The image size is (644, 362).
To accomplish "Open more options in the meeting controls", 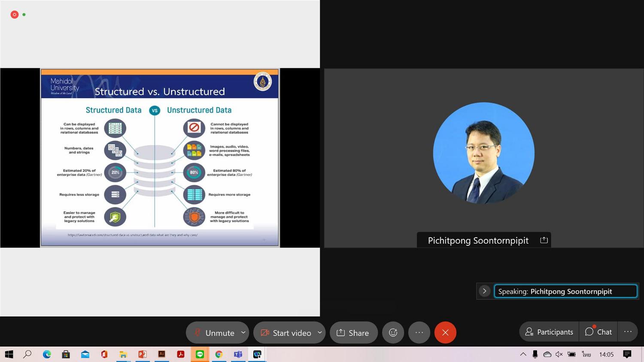I will click(419, 332).
